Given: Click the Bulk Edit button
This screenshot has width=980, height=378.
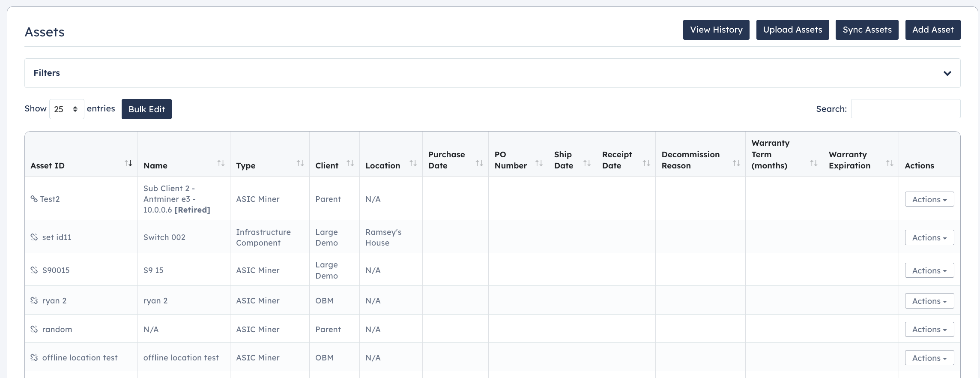Looking at the screenshot, I should pyautogui.click(x=146, y=109).
